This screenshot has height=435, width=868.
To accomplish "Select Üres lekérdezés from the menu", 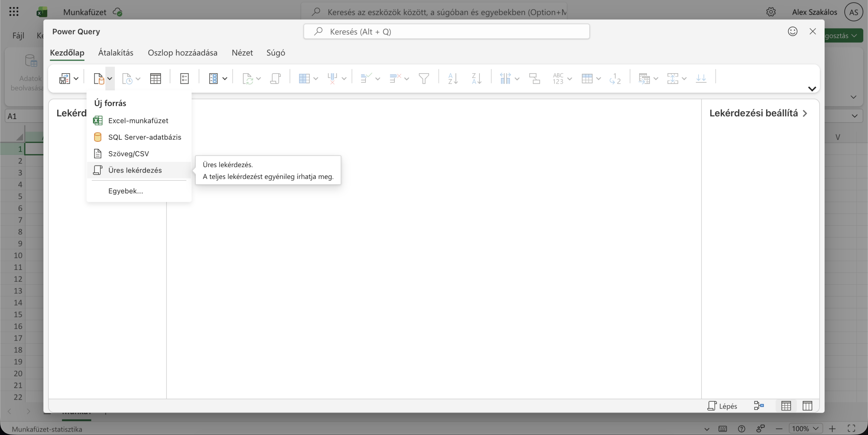I will tap(135, 170).
